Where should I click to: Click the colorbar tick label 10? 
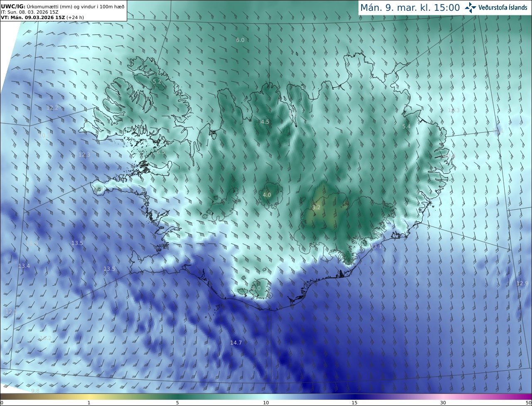pyautogui.click(x=266, y=403)
